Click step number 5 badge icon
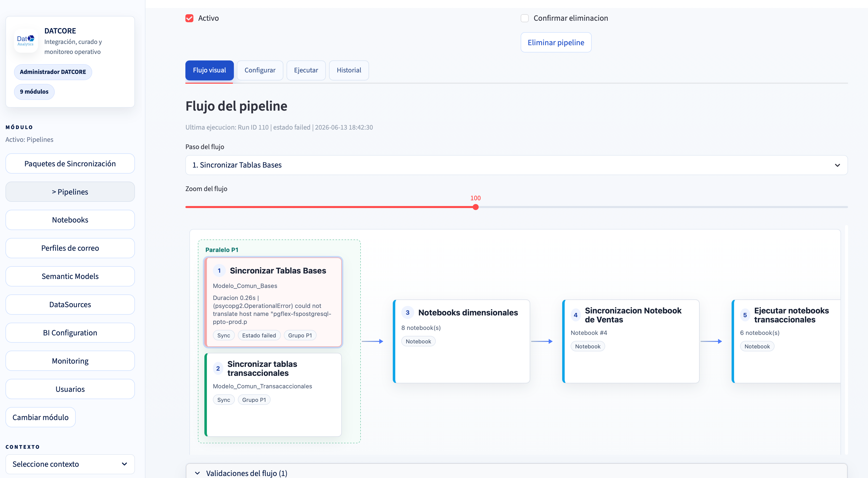Screen dimensions: 868x478 click(x=745, y=315)
